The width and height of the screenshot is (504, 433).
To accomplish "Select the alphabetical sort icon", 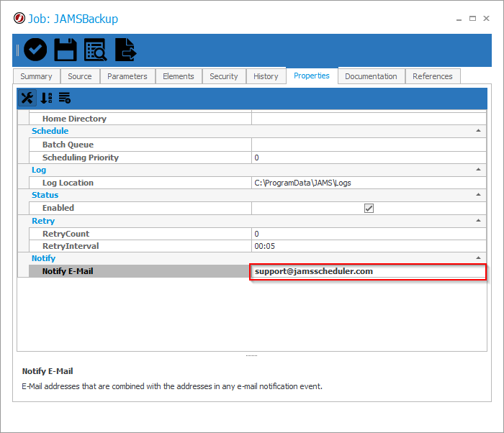I will click(x=46, y=98).
